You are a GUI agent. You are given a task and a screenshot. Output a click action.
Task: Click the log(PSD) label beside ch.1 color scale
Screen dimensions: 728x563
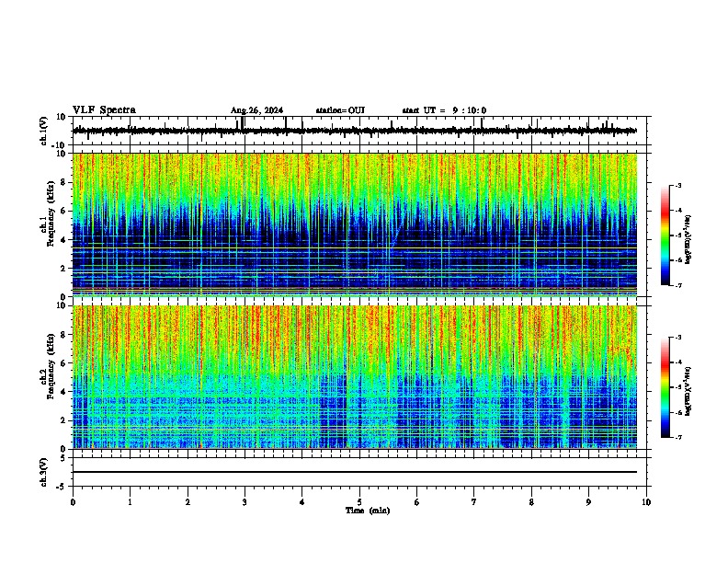688,239
